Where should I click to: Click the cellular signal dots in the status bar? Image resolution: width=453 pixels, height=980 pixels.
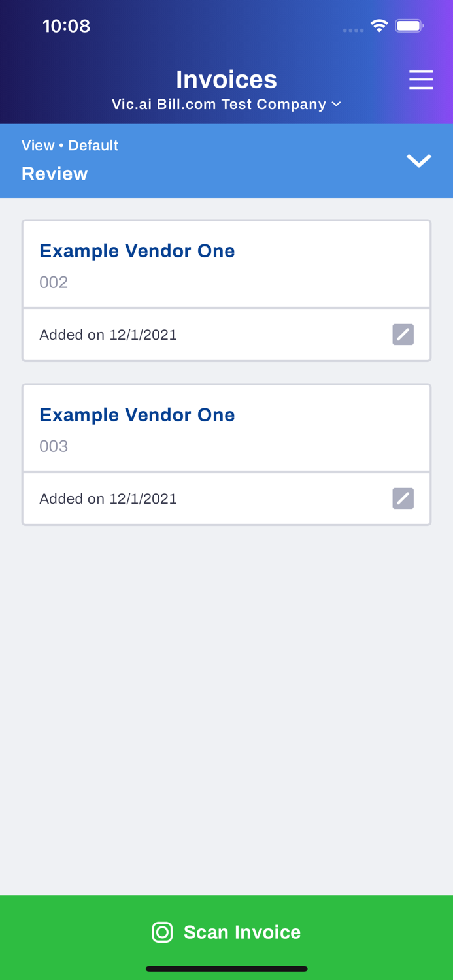click(353, 29)
